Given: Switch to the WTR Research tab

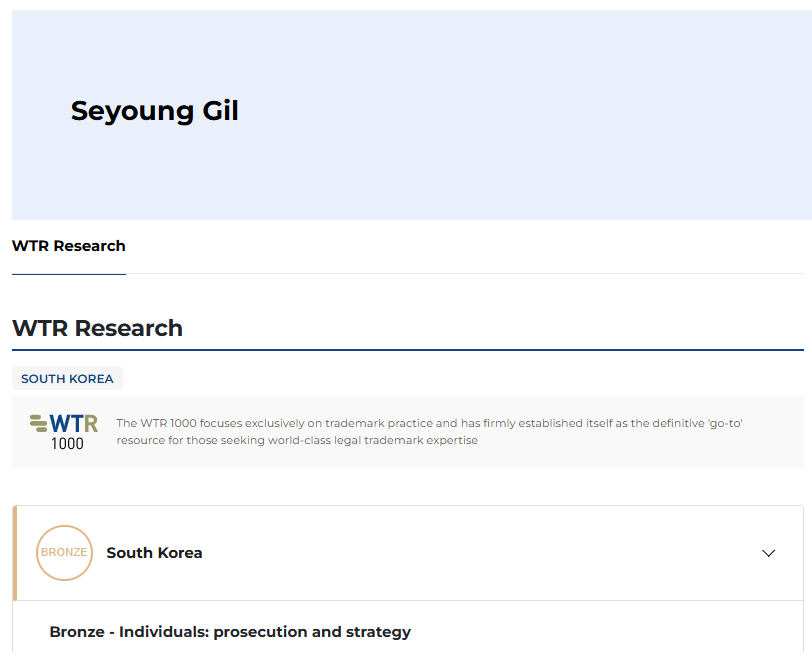Looking at the screenshot, I should (69, 246).
